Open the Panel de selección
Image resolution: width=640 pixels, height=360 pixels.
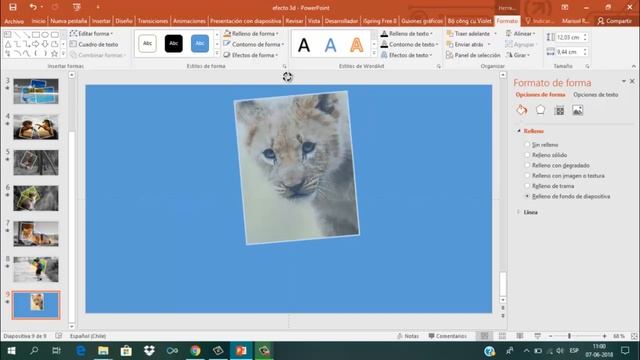click(x=473, y=55)
